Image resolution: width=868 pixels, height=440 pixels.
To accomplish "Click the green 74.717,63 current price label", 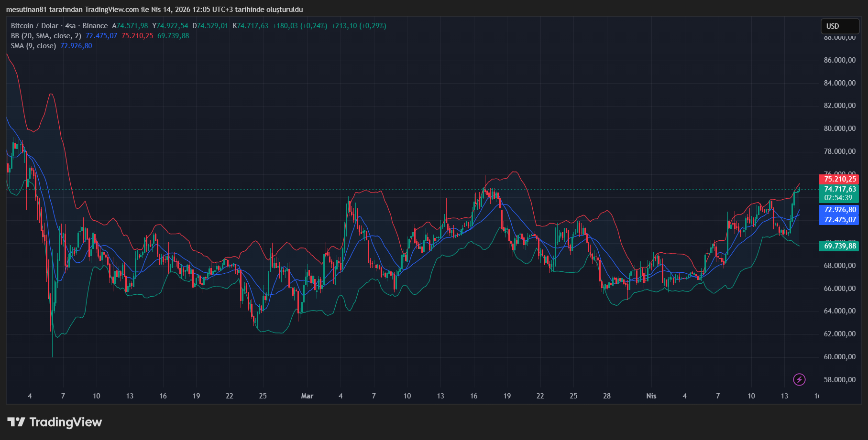I will click(839, 189).
